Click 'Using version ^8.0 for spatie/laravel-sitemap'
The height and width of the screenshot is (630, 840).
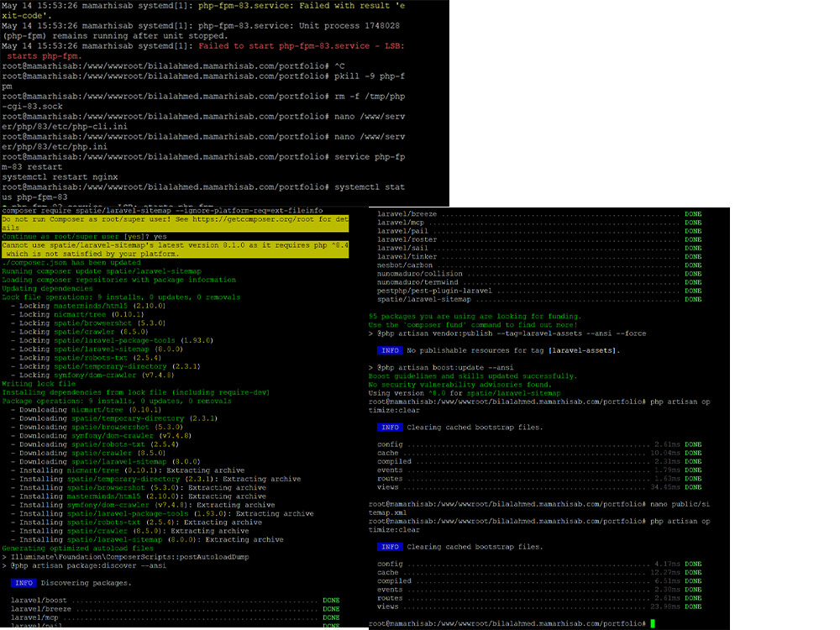pos(465,393)
